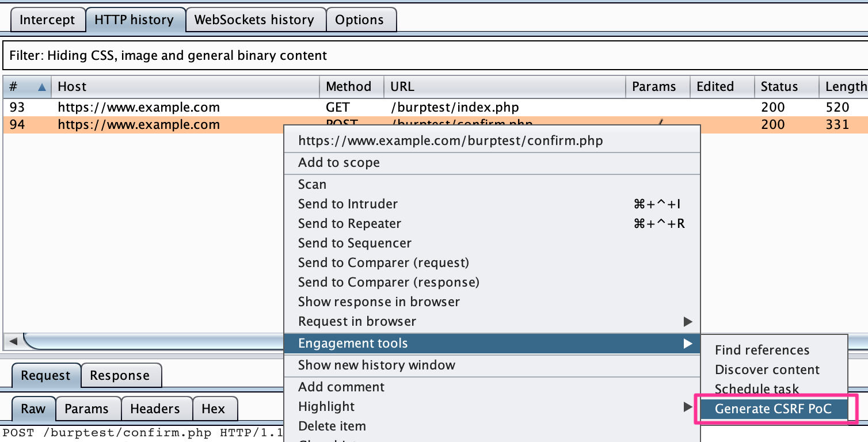Select Discover content option

pyautogui.click(x=767, y=370)
